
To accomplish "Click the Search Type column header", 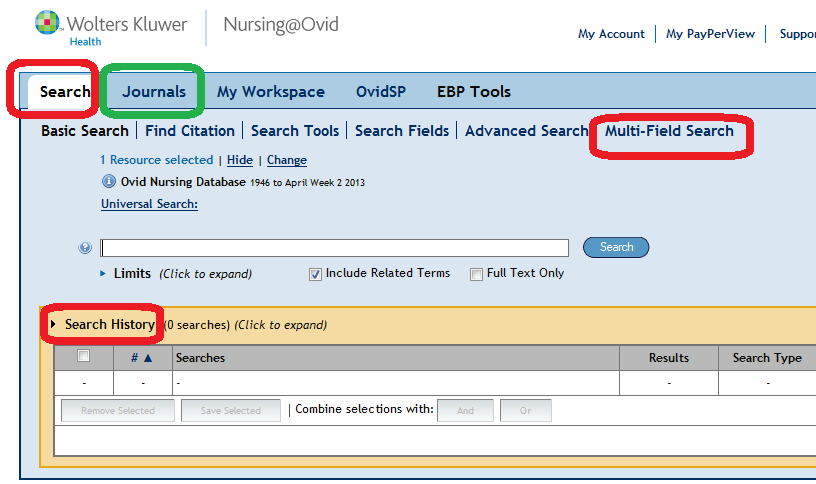I will point(767,358).
